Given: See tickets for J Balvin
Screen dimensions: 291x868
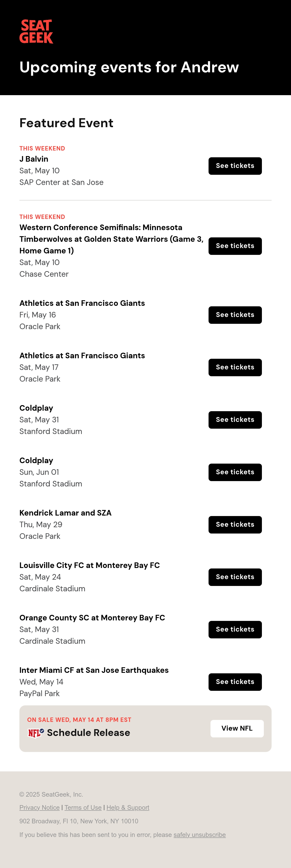Looking at the screenshot, I should click(235, 166).
